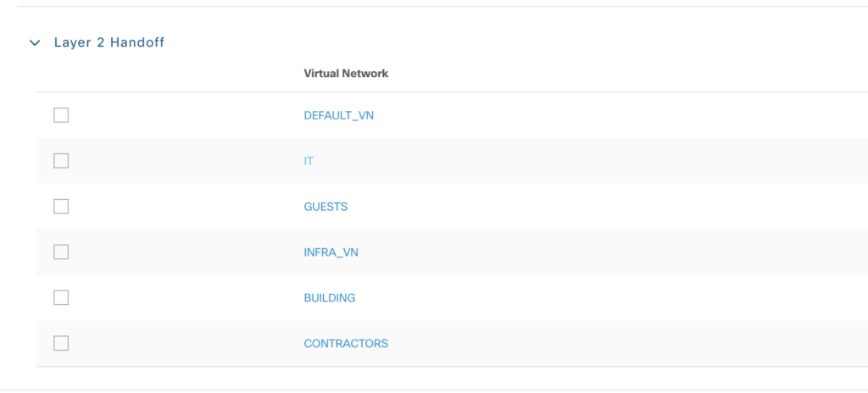The height and width of the screenshot is (393, 868).
Task: Click the GUESTS virtual network link
Action: point(325,207)
